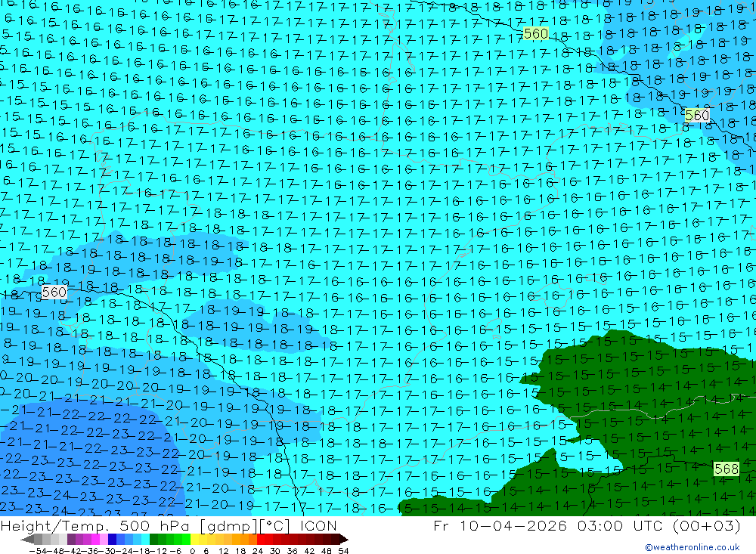
Task: Click the '(00+03)' forecast offset text
Action: tap(707, 525)
